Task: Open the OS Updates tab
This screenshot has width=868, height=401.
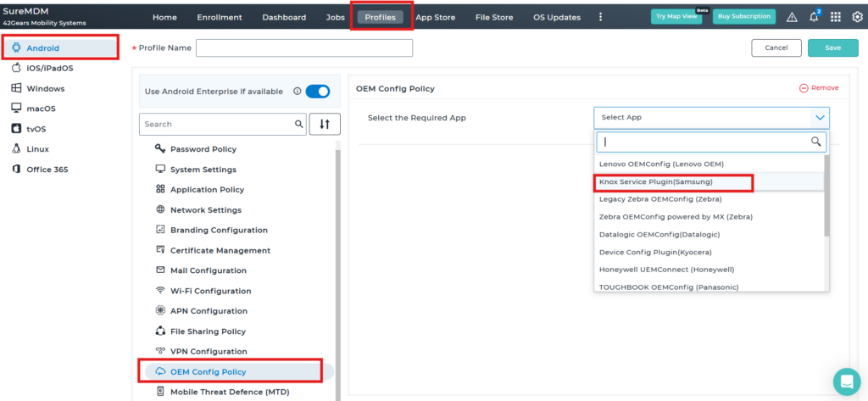Action: tap(557, 17)
